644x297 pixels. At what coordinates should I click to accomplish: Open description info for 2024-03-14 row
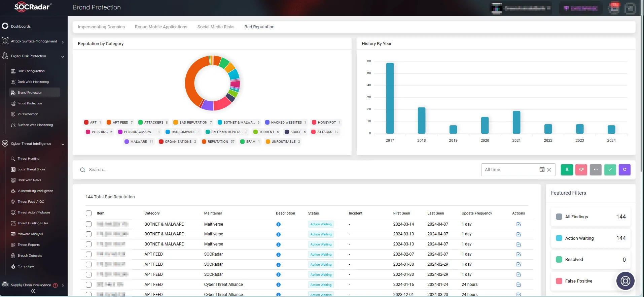[278, 224]
